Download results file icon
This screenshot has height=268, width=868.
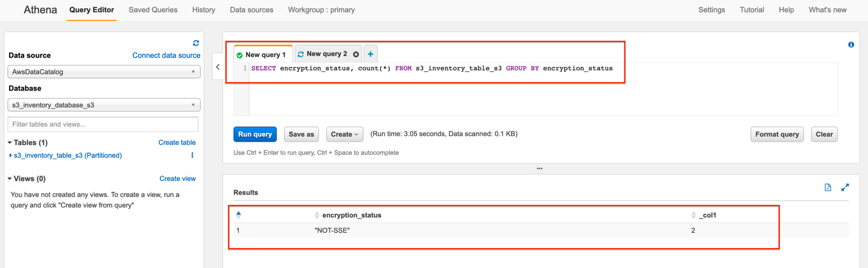828,188
